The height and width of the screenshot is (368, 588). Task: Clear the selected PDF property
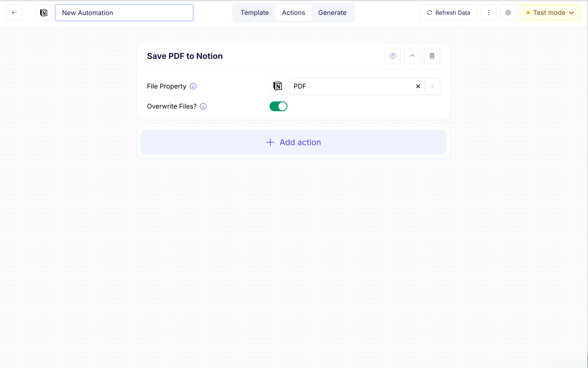pos(418,86)
